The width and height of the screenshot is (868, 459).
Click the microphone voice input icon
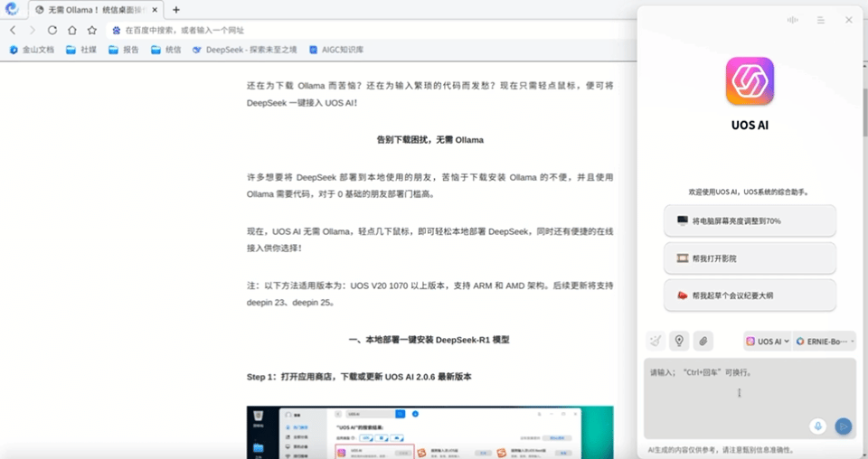[817, 426]
